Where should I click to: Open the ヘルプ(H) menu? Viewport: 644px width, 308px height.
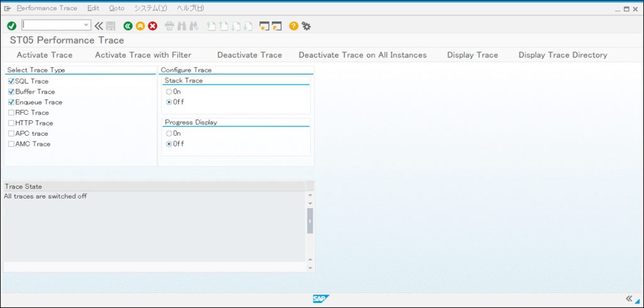[x=190, y=8]
